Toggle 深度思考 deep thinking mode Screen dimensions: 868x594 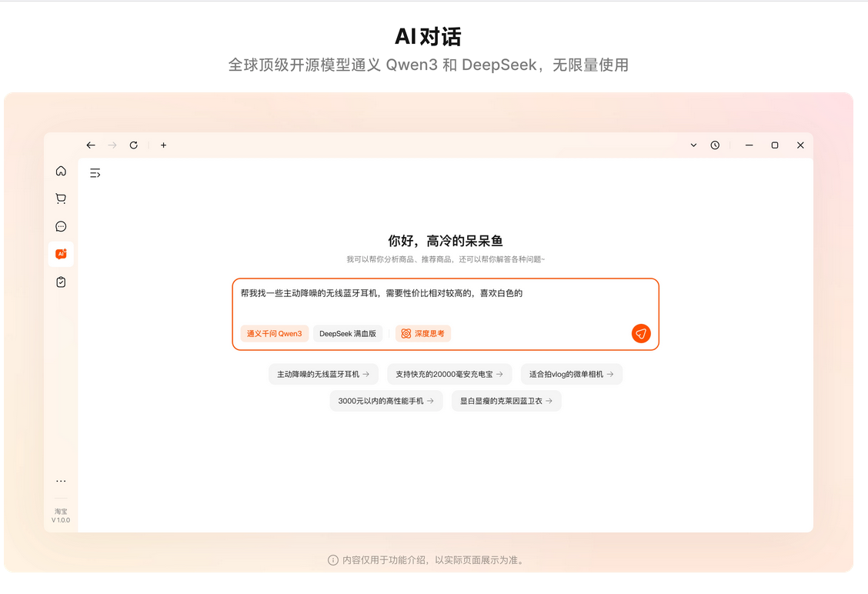point(423,334)
